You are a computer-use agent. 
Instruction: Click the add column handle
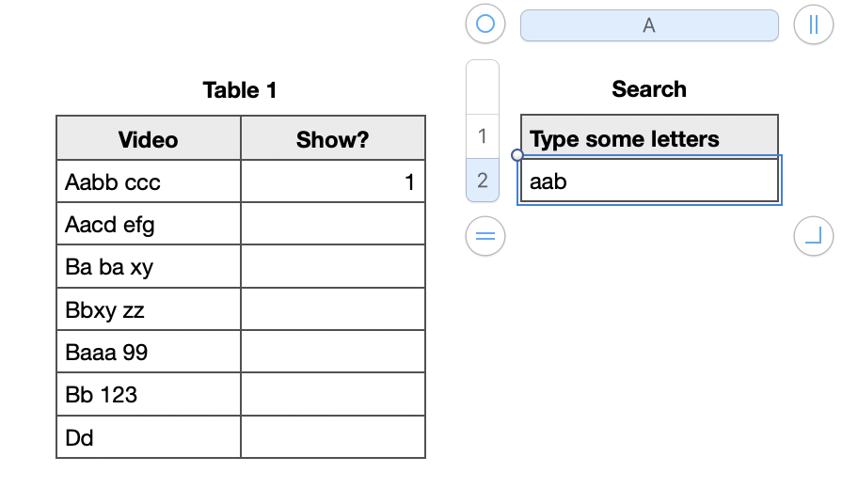[814, 25]
